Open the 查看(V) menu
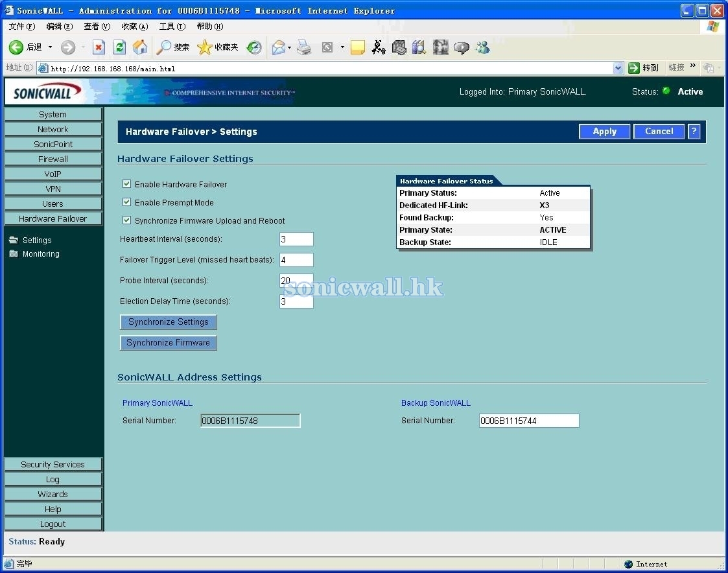 pyautogui.click(x=97, y=27)
